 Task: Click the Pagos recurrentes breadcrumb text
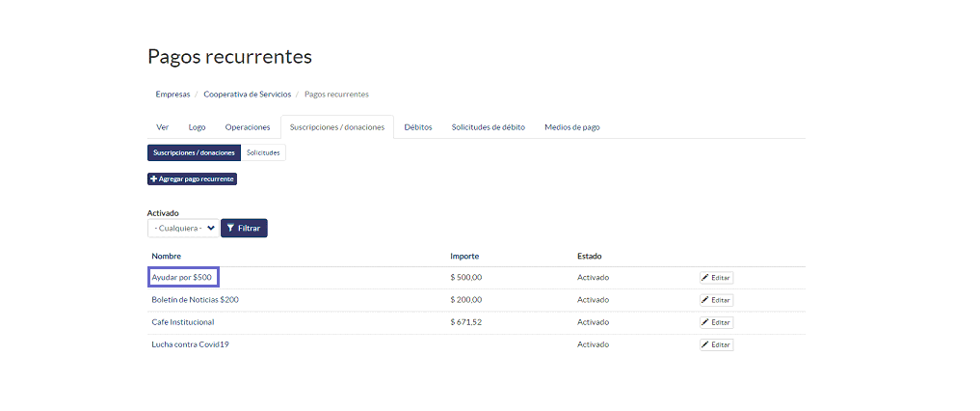pyautogui.click(x=337, y=95)
